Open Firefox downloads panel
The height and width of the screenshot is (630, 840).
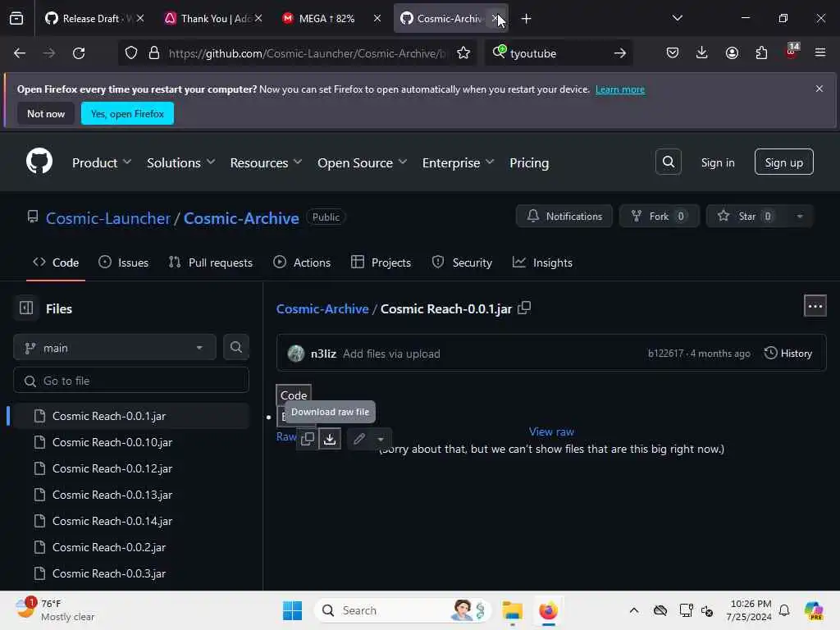coord(702,52)
